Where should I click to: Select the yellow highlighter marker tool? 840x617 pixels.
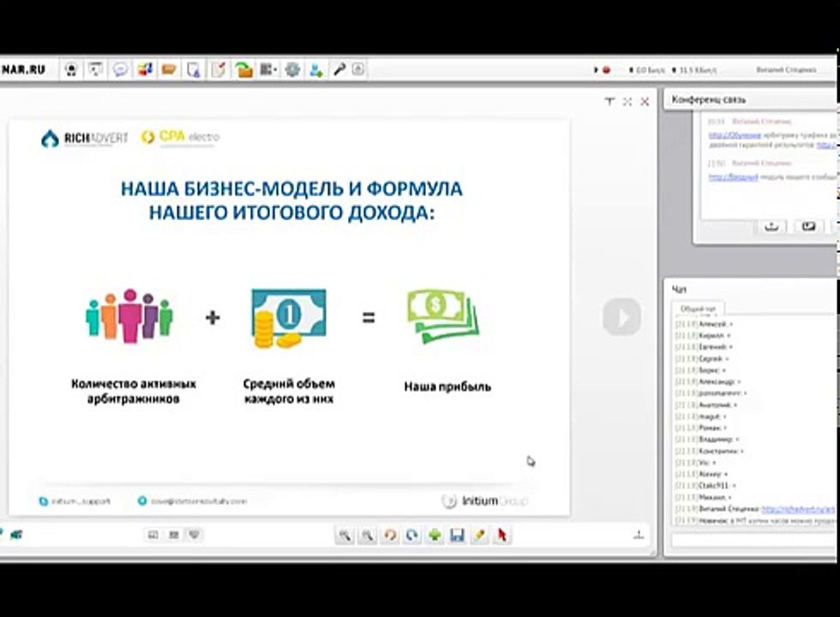pyautogui.click(x=479, y=535)
